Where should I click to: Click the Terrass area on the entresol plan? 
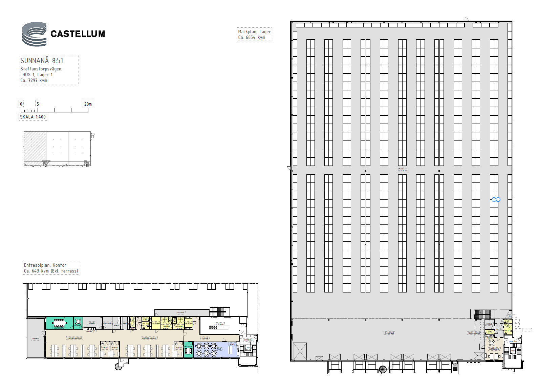click(36, 338)
